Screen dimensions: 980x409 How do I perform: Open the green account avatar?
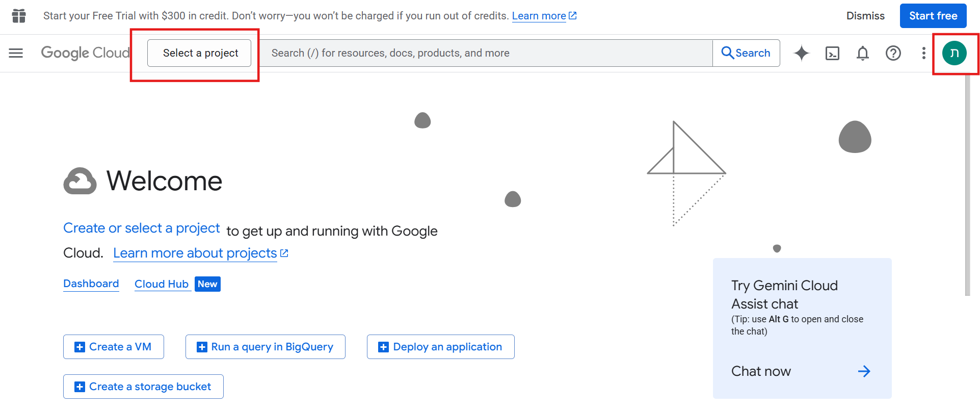(x=954, y=53)
